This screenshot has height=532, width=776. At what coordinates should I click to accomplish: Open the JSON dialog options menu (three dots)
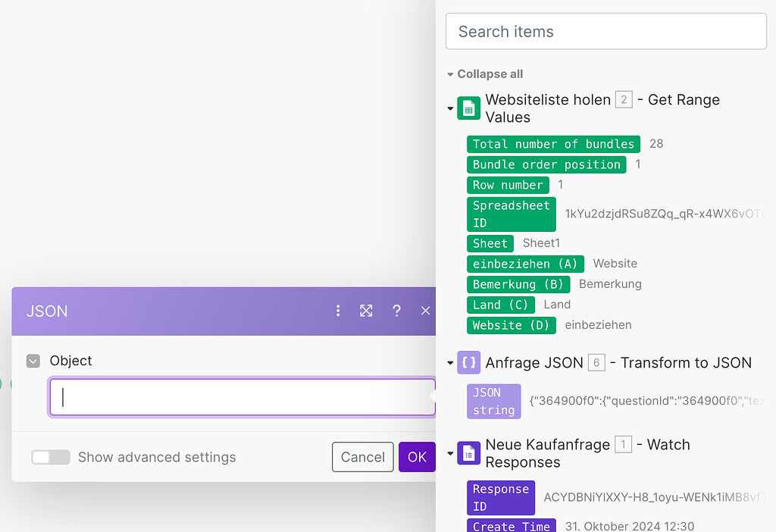click(338, 311)
